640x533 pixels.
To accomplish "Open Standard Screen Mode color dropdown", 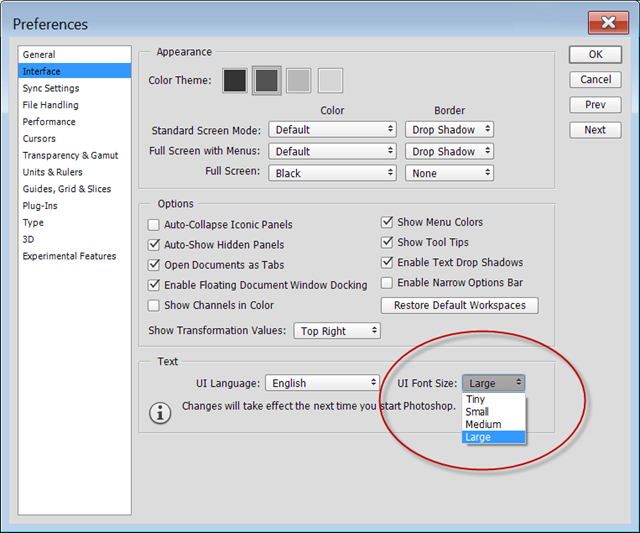I will click(x=332, y=130).
